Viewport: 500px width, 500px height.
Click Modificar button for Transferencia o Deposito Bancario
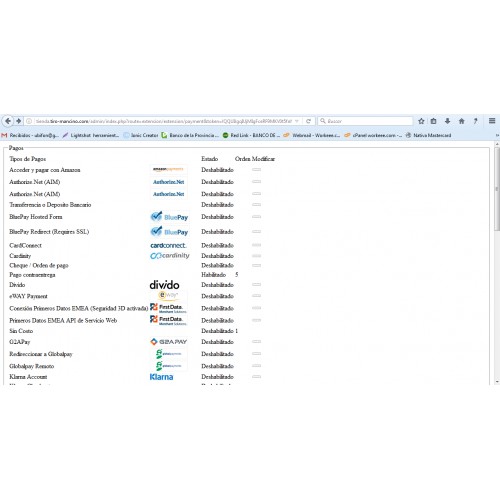[256, 205]
